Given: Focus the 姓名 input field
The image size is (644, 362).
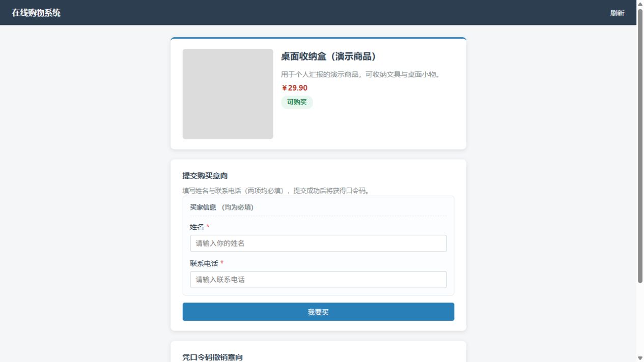Looking at the screenshot, I should click(x=318, y=244).
